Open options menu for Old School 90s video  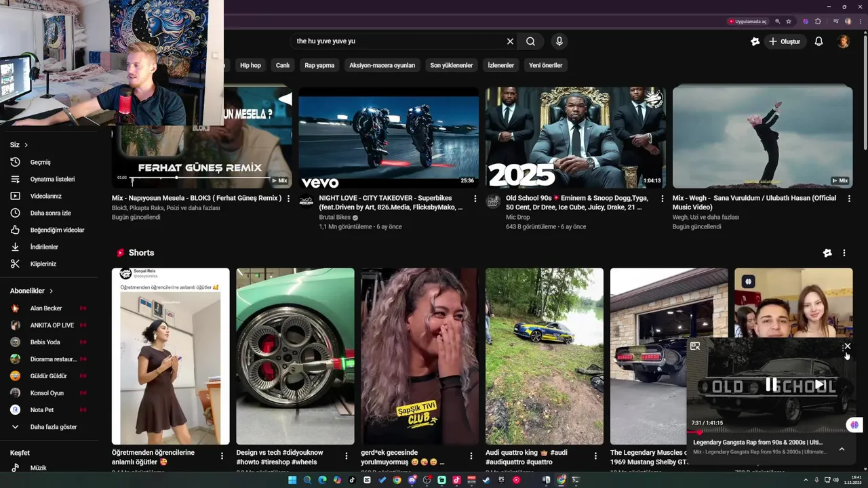tap(662, 199)
